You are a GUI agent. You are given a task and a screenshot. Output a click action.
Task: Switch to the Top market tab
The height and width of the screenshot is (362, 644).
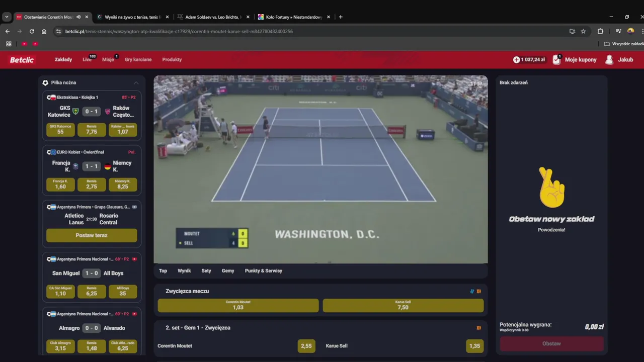click(x=163, y=270)
